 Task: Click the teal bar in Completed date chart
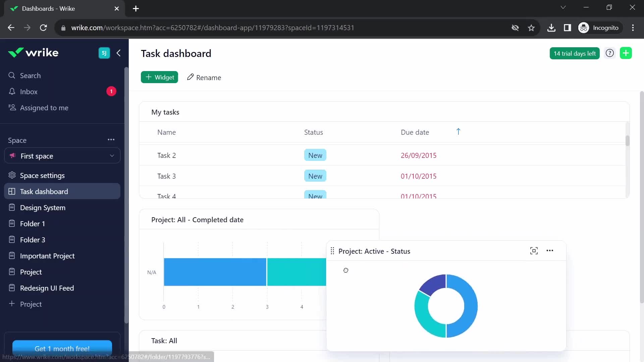pos(297,272)
